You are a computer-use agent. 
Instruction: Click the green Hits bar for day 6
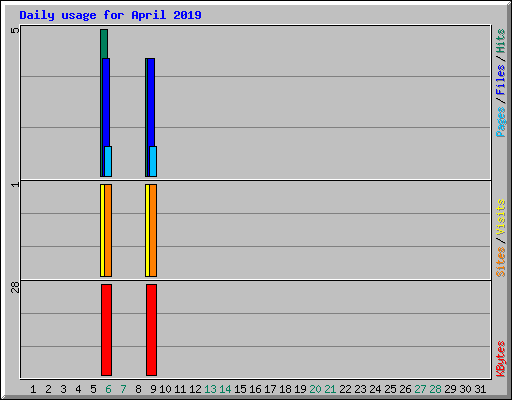tap(104, 44)
